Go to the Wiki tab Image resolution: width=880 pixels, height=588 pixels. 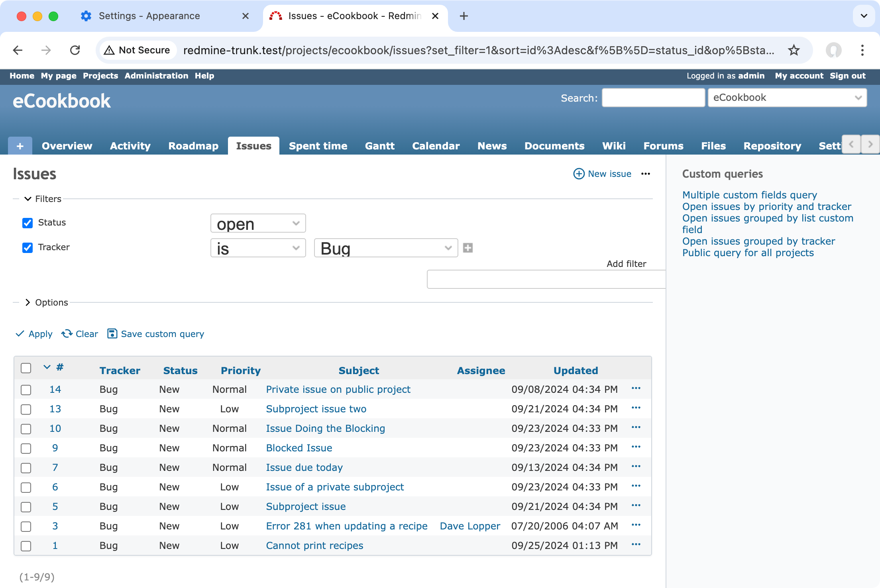coord(614,146)
